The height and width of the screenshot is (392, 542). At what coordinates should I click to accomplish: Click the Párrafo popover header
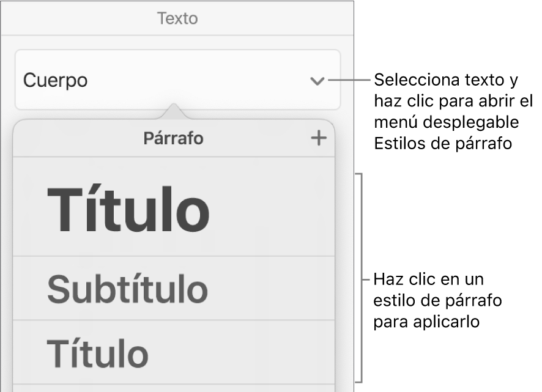[173, 139]
